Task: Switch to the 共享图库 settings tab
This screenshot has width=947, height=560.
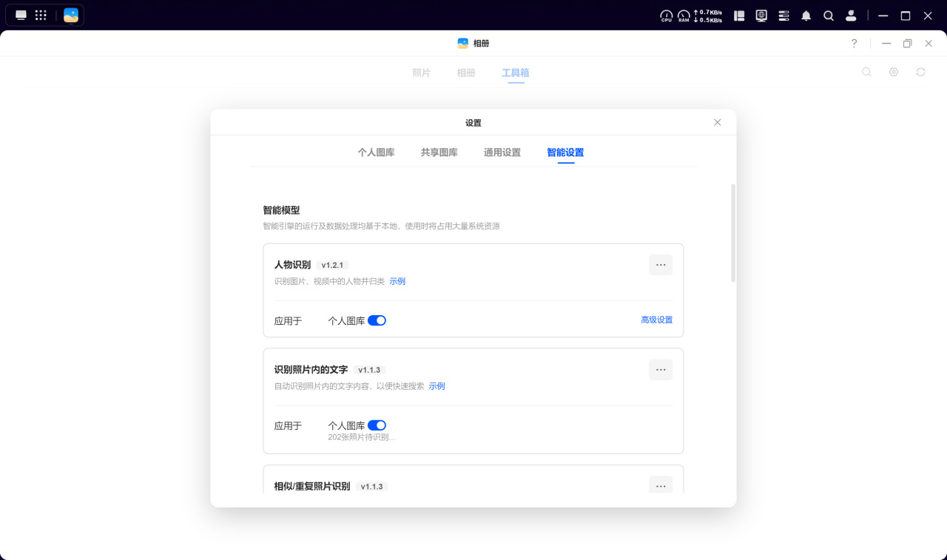Action: [x=439, y=152]
